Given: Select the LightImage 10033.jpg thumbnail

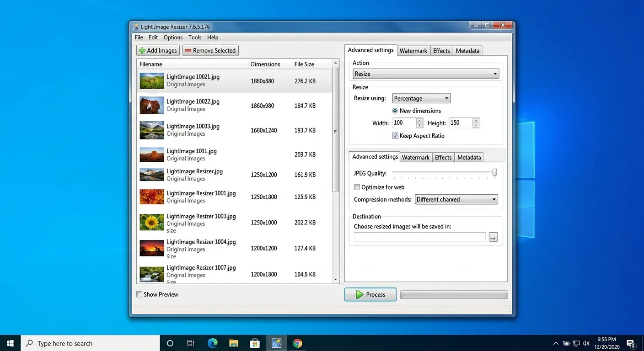Looking at the screenshot, I should [152, 130].
